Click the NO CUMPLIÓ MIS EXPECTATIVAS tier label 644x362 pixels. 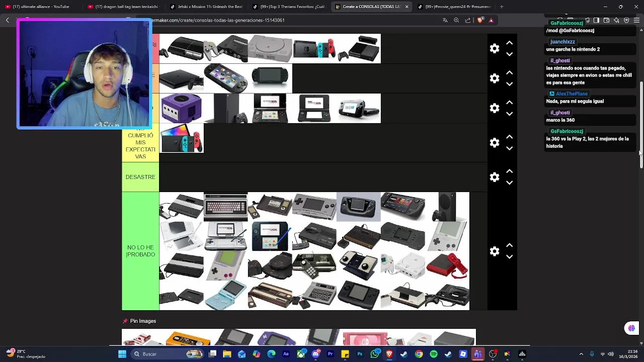[140, 143]
